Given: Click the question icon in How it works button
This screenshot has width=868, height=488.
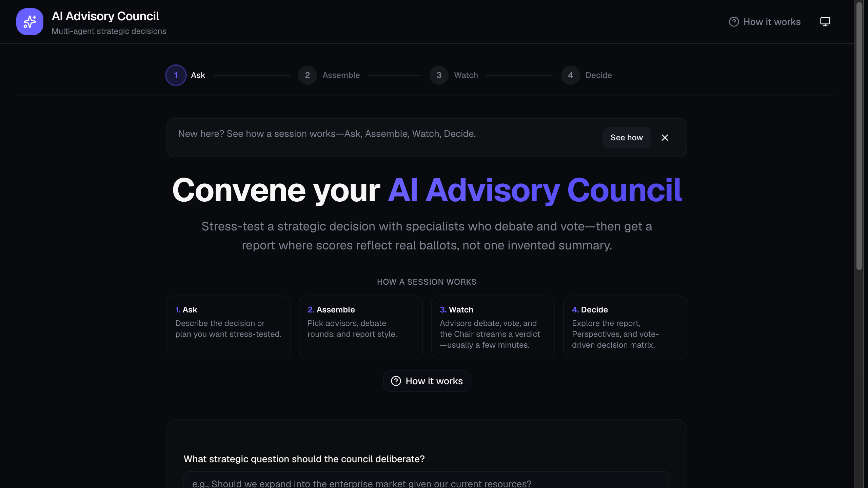Looking at the screenshot, I should point(396,381).
